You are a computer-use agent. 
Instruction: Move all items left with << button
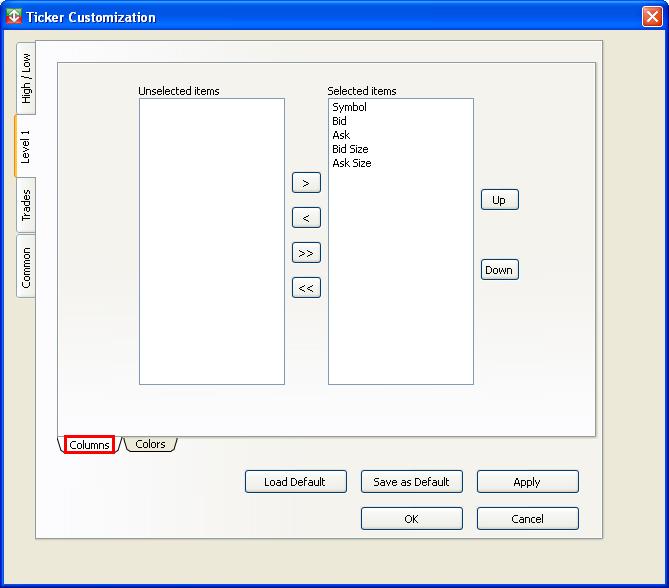click(306, 288)
